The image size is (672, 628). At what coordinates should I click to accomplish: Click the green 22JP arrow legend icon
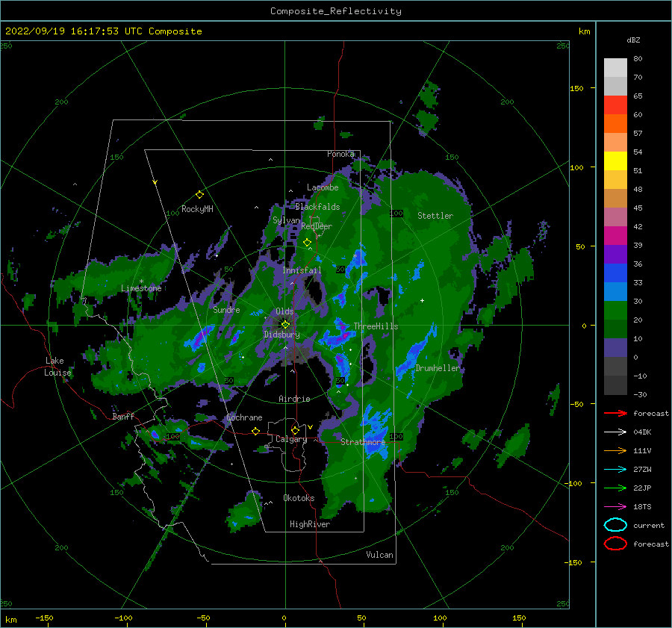click(615, 488)
